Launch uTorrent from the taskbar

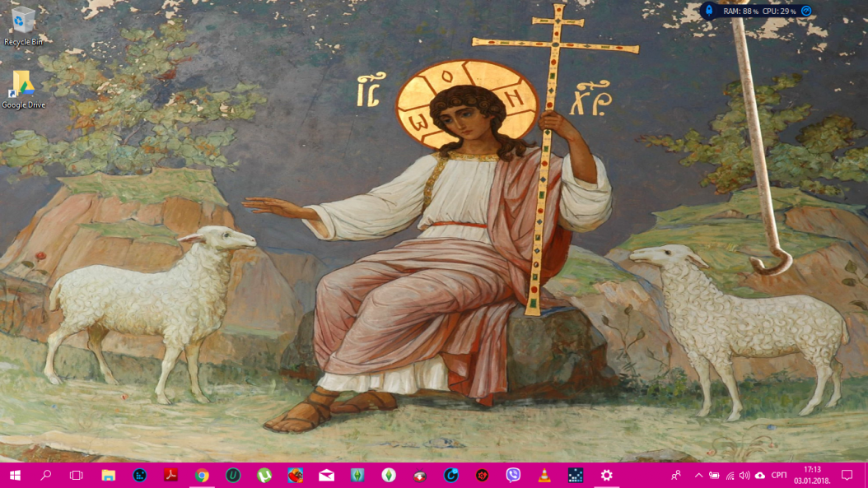click(x=264, y=476)
